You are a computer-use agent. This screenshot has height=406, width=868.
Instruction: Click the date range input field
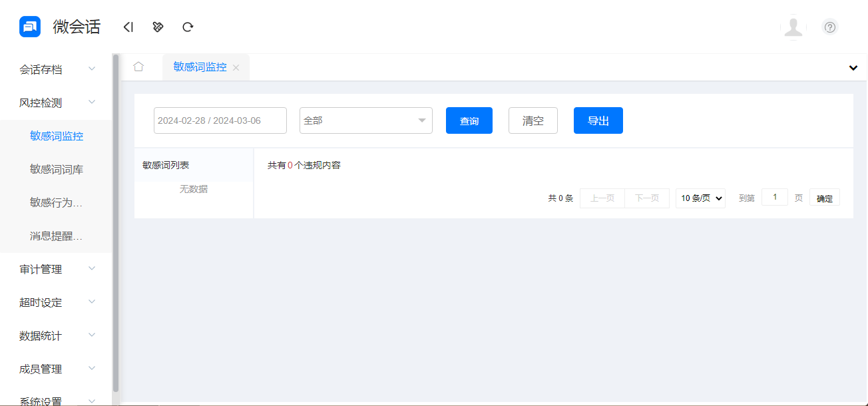[x=220, y=120]
